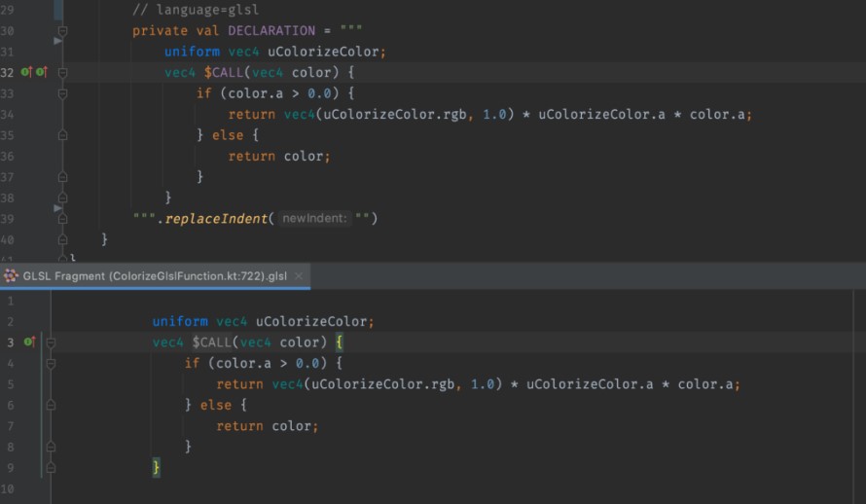Click the newIndent parameter hint

315,218
